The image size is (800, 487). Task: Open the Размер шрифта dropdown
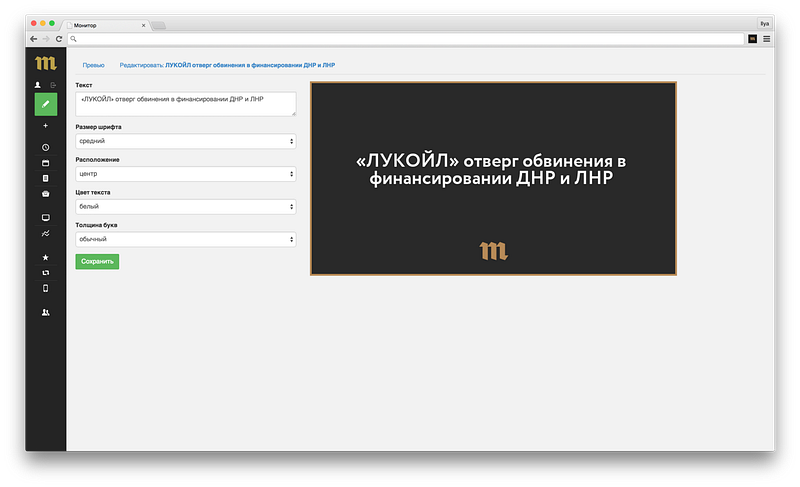(x=186, y=141)
